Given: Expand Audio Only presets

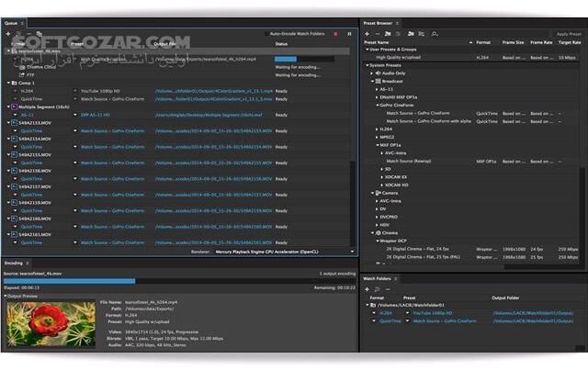Looking at the screenshot, I should click(372, 73).
